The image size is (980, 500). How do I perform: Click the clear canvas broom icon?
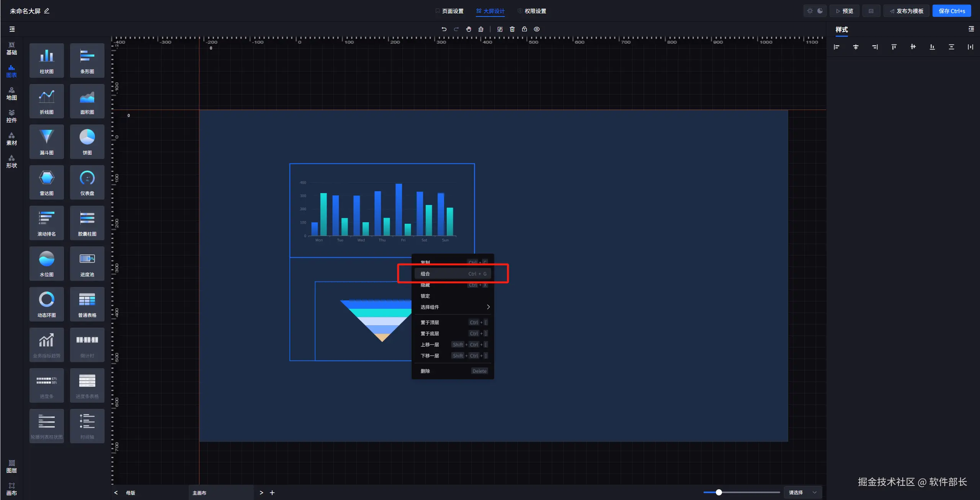481,29
